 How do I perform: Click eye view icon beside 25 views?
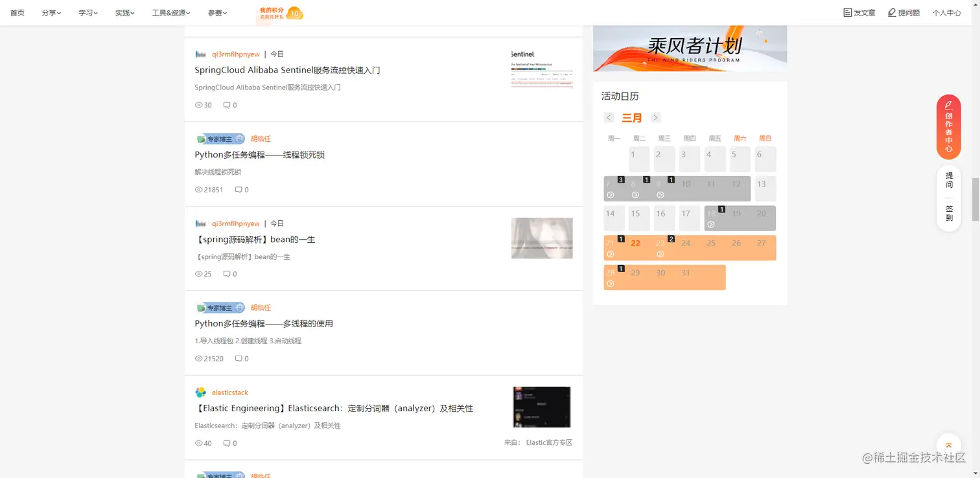point(198,274)
